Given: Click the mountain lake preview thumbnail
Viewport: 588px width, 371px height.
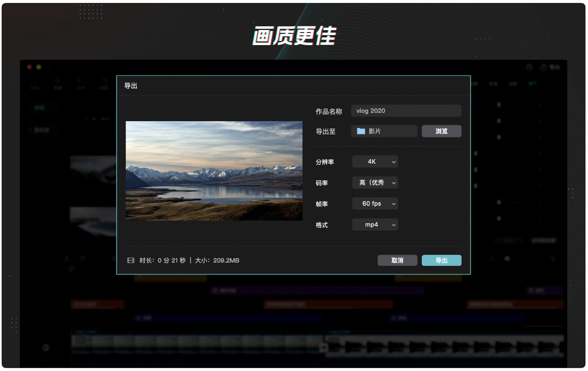Looking at the screenshot, I should (214, 171).
